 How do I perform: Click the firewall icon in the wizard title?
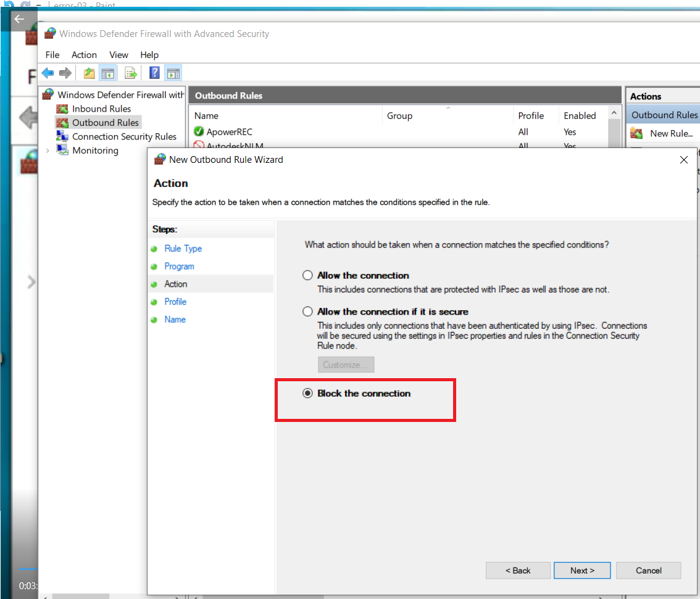pyautogui.click(x=159, y=160)
